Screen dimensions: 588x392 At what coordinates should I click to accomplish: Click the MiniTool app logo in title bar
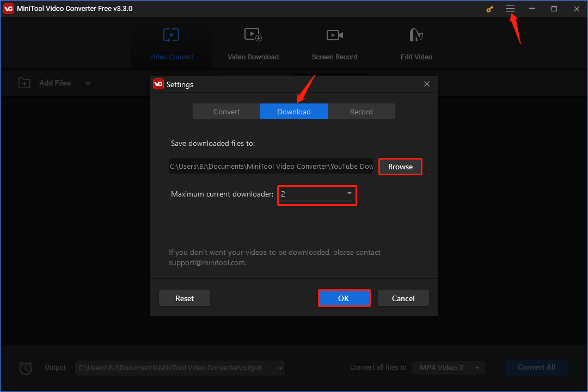point(9,9)
